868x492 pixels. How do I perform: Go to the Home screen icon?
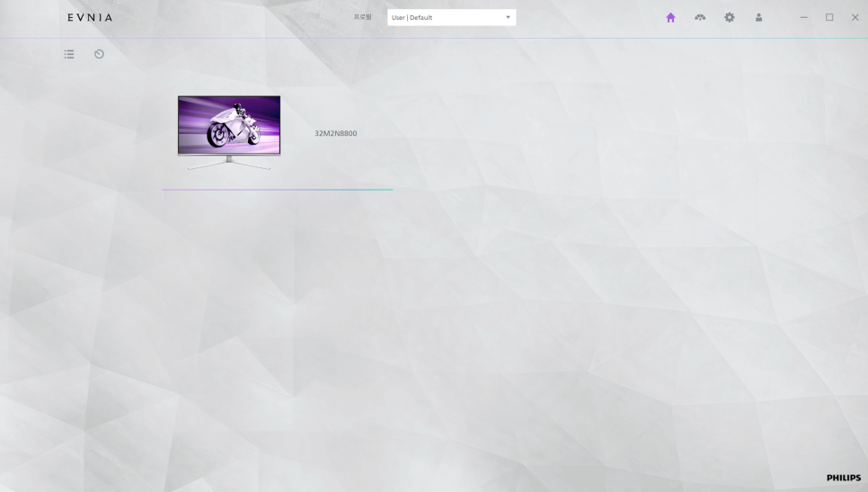pyautogui.click(x=670, y=18)
